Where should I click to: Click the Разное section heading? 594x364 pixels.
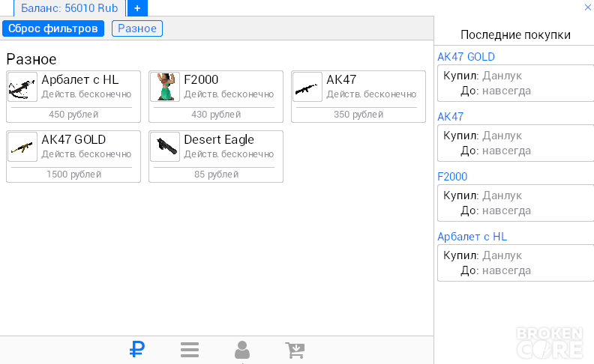31,59
